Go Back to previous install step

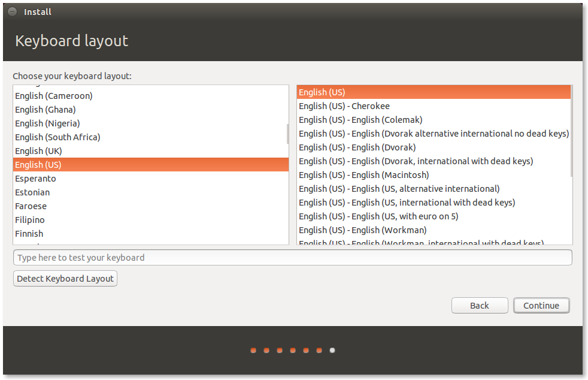pos(480,306)
